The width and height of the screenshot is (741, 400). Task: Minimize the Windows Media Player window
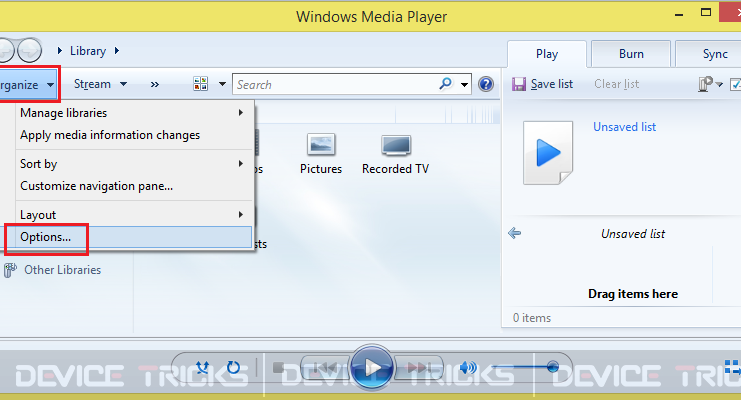pos(679,15)
